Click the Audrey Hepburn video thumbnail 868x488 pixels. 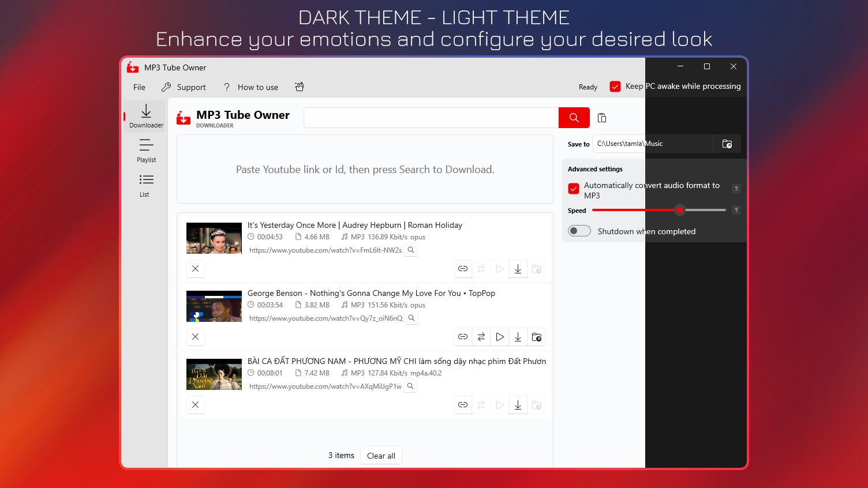[214, 238]
